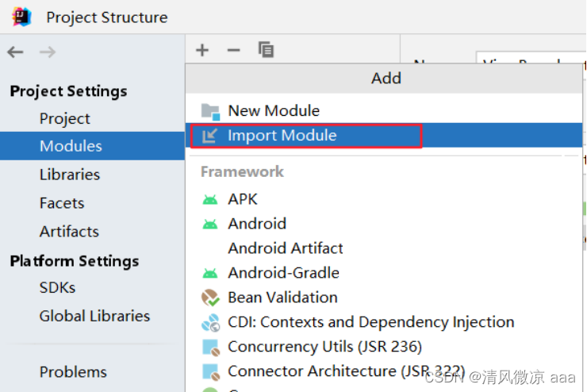
Task: Click the Add popup title
Action: [x=386, y=78]
